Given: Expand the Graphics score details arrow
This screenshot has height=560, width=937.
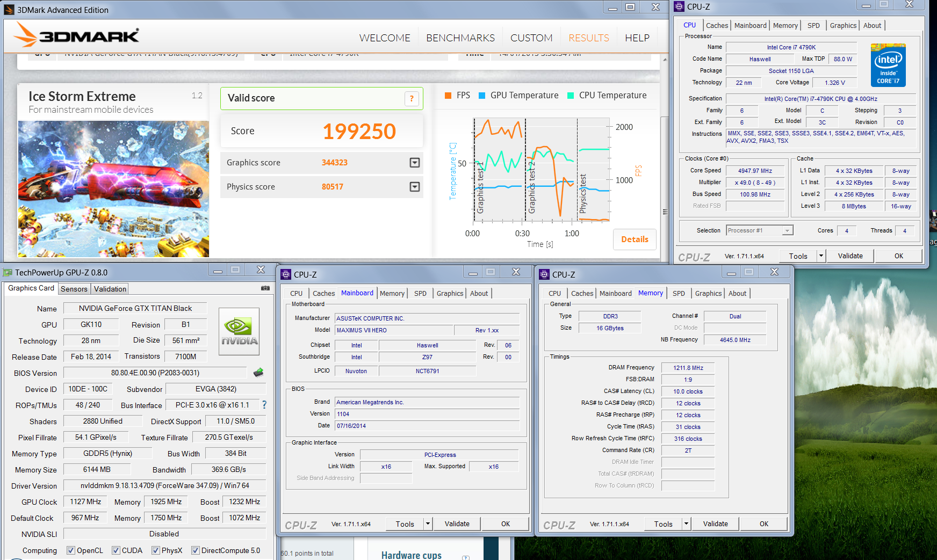Looking at the screenshot, I should click(x=415, y=163).
